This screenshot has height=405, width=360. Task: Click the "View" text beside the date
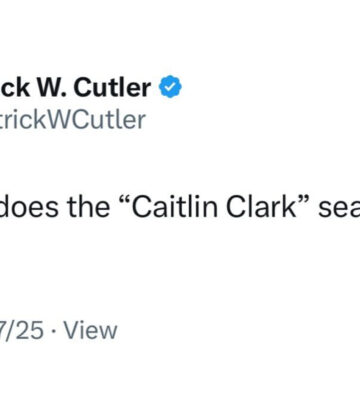tap(90, 330)
